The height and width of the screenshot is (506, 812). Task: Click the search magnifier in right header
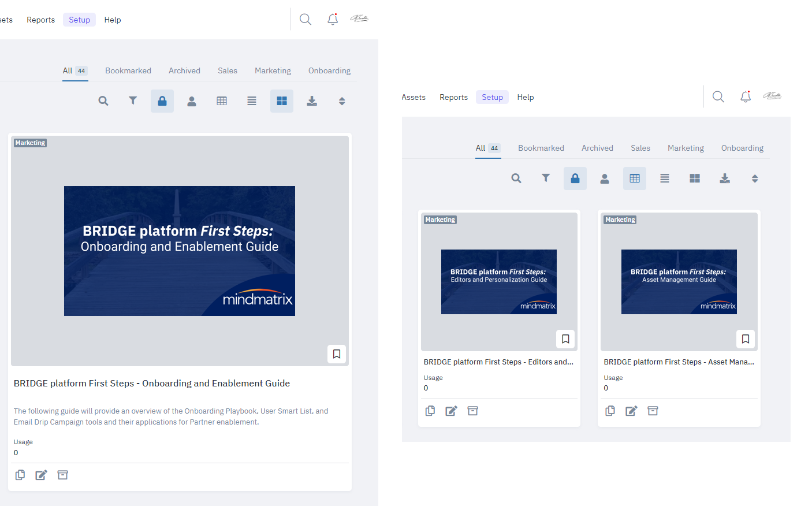(718, 97)
